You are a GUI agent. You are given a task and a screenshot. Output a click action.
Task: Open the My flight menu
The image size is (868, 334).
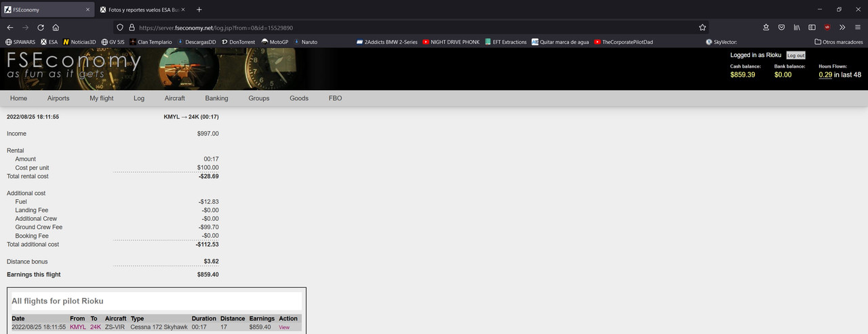102,98
